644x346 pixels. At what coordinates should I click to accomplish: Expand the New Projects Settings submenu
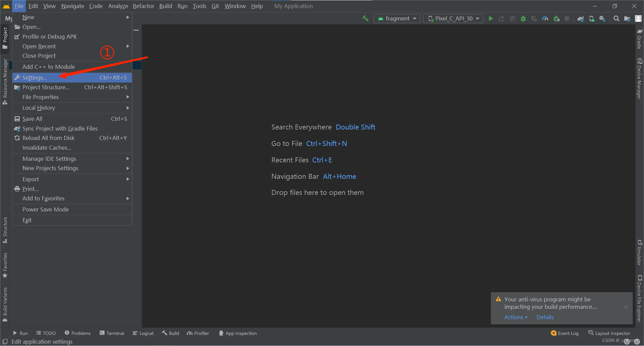point(72,168)
